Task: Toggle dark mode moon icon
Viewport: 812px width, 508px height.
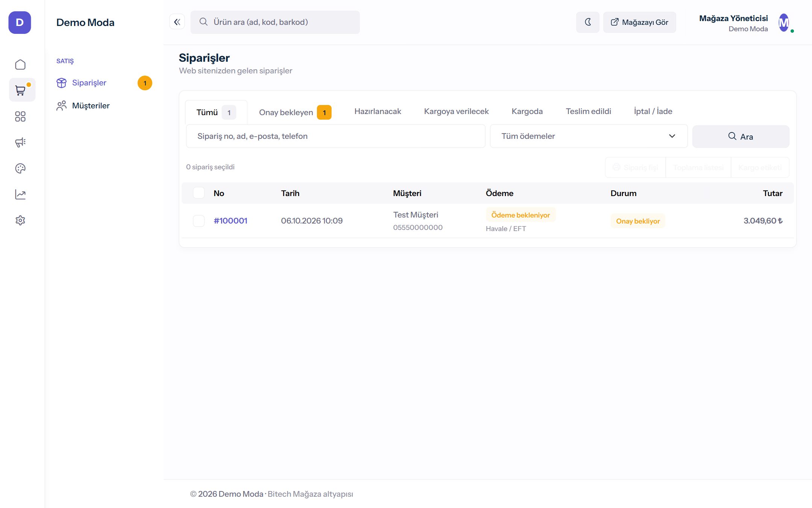Action: [588, 22]
